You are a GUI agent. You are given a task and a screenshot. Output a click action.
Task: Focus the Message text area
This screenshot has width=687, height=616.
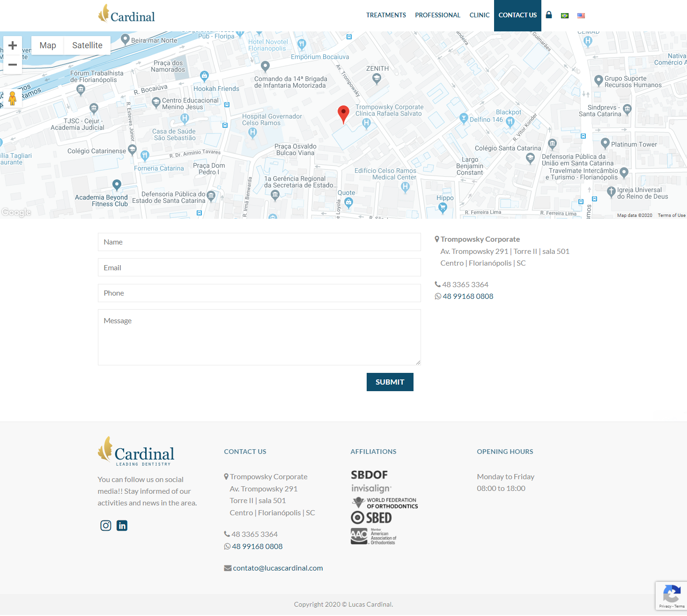259,337
